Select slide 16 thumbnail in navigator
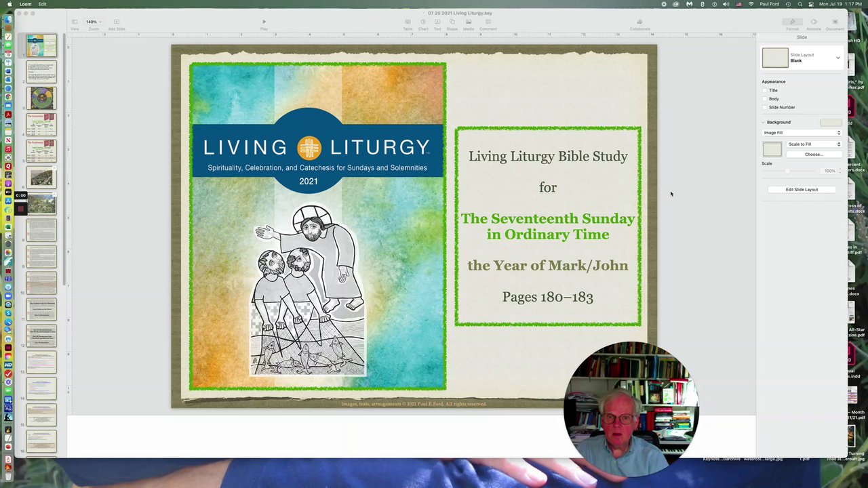Viewport: 868px width, 488px height. (x=41, y=441)
